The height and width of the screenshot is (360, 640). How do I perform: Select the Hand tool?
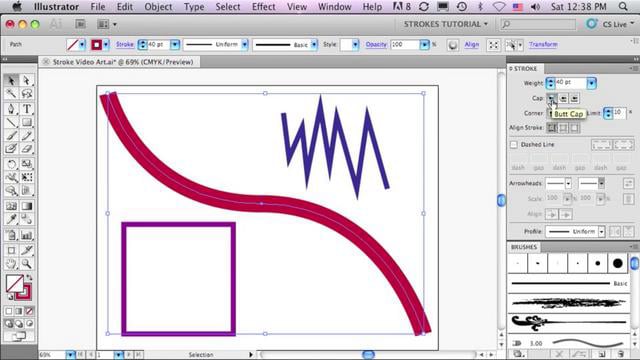(x=11, y=264)
